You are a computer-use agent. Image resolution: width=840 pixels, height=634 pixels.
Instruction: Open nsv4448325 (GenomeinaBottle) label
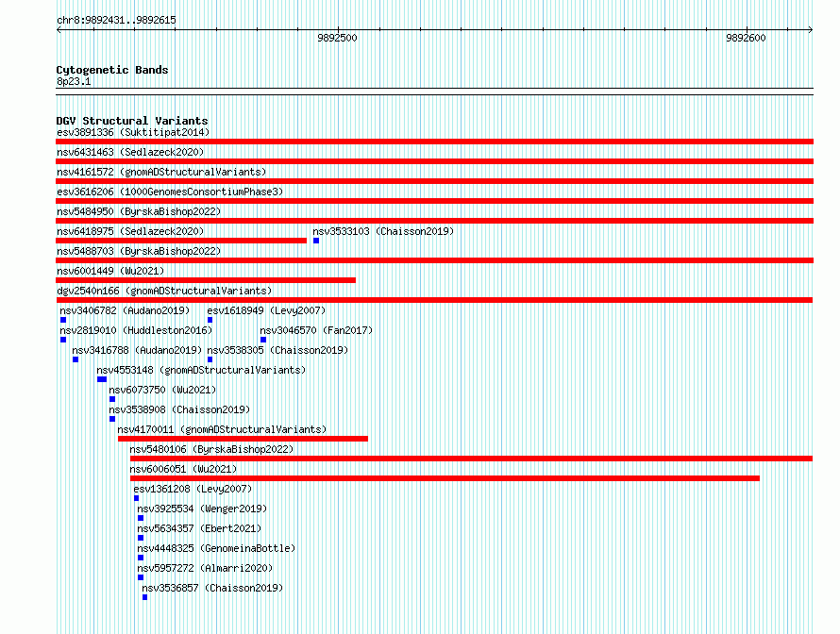(216, 548)
